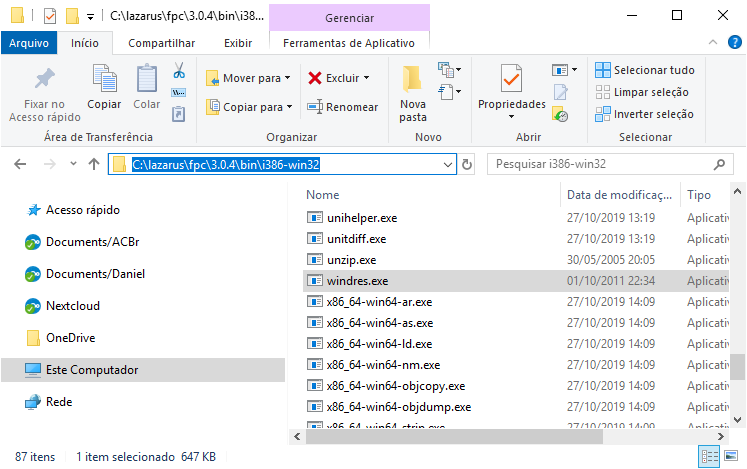This screenshot has width=747, height=469.
Task: Refresh the current folder view
Action: 467,164
